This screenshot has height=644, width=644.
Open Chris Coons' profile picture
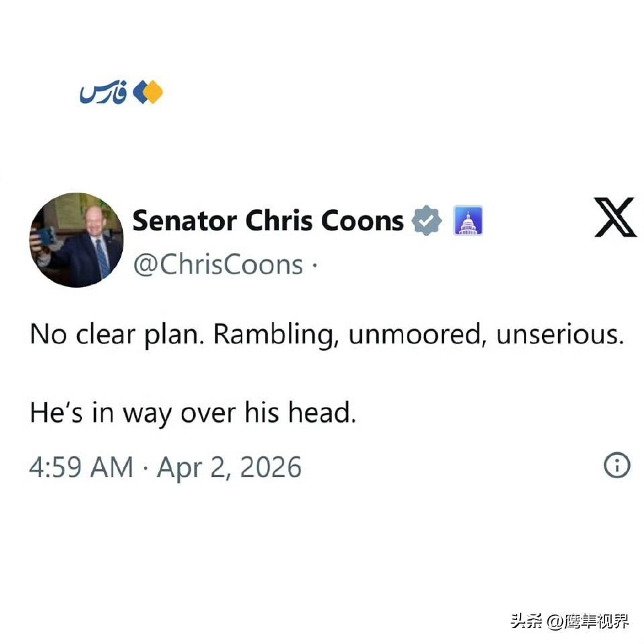(x=76, y=240)
